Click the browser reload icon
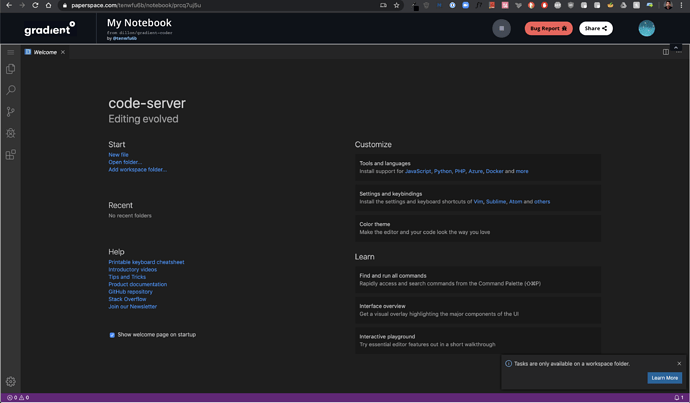690x403 pixels. click(x=35, y=5)
